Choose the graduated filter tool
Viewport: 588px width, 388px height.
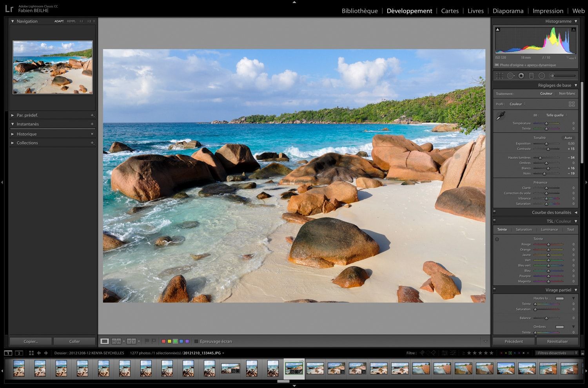532,76
